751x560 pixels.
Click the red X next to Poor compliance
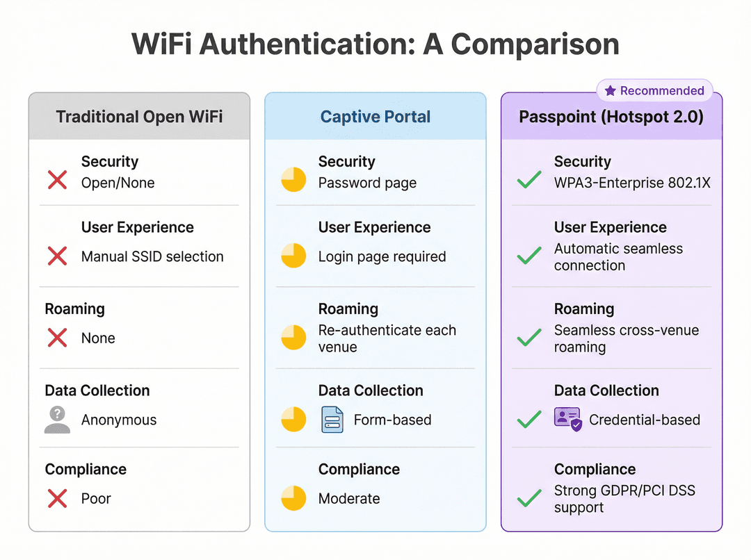coord(58,498)
